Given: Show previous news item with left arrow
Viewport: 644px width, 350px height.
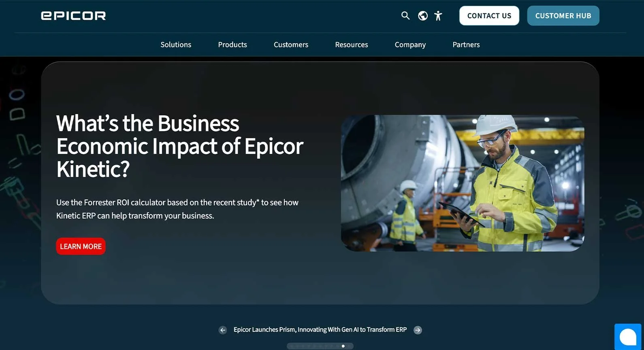Looking at the screenshot, I should [x=223, y=330].
